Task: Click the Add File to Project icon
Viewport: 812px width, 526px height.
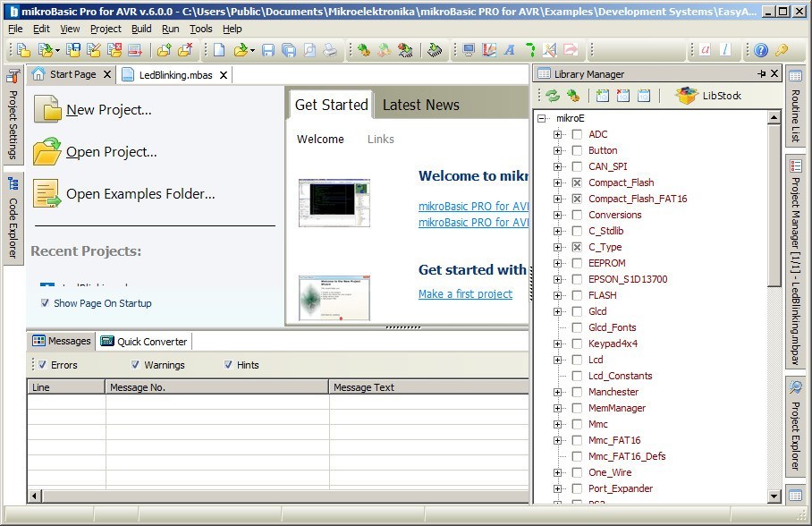Action: point(164,50)
